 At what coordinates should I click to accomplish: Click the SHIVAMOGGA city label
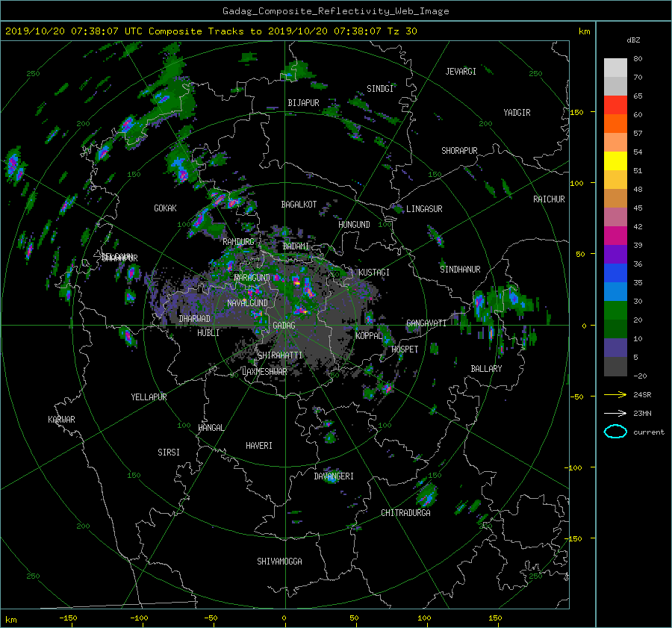[x=279, y=562]
